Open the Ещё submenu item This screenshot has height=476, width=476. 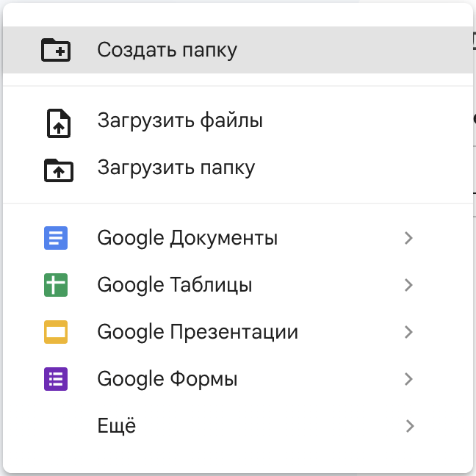pos(238,426)
